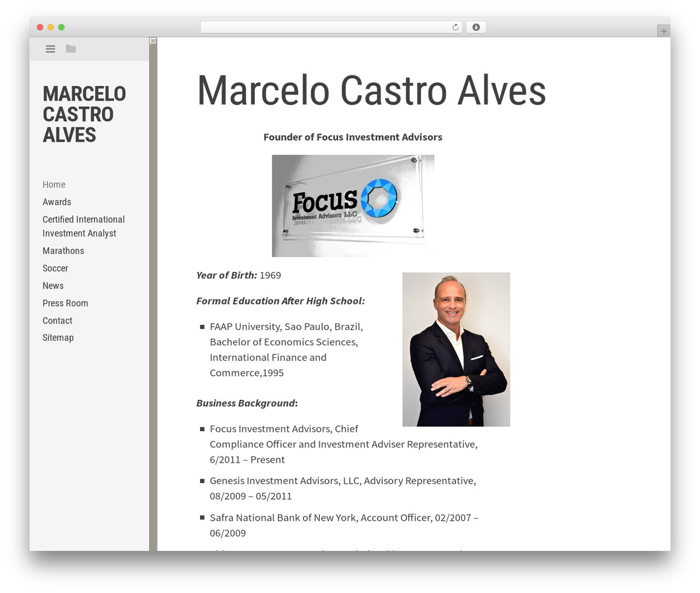700x593 pixels.
Task: Click the yellow minimize window button
Action: tap(50, 27)
